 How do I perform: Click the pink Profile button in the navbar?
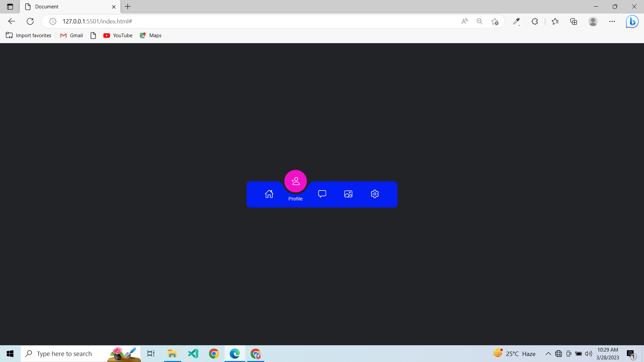pyautogui.click(x=296, y=181)
